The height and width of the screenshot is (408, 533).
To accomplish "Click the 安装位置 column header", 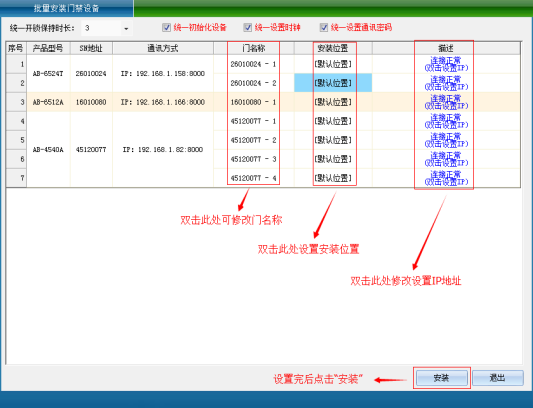I will 333,48.
